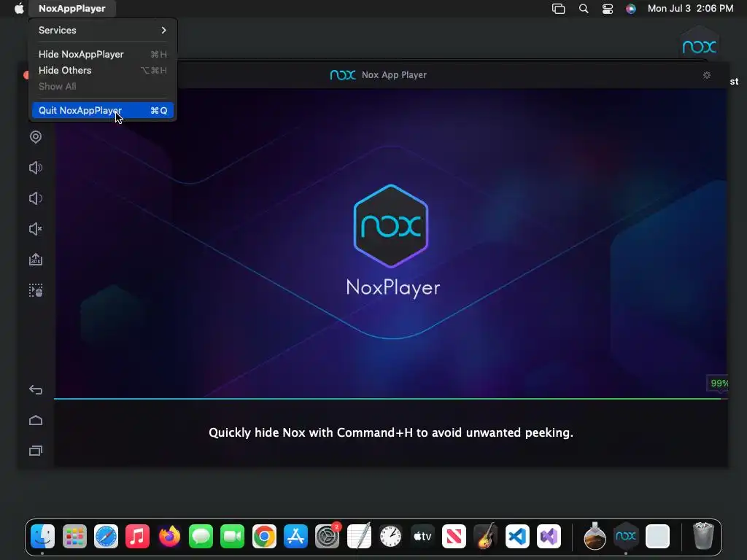The height and width of the screenshot is (560, 747).
Task: Open the Trash from the Dock
Action: click(x=703, y=536)
